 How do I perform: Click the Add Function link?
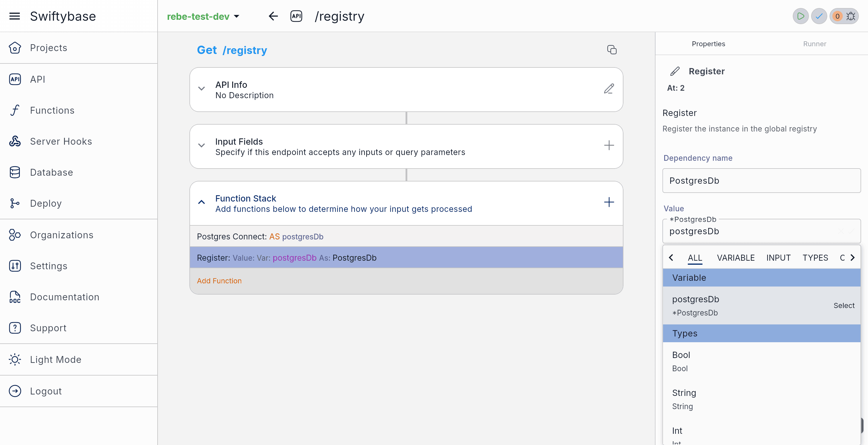click(x=219, y=281)
